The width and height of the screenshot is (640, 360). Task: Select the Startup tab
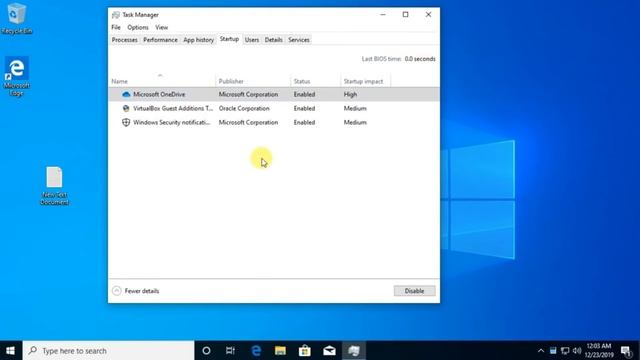click(229, 39)
